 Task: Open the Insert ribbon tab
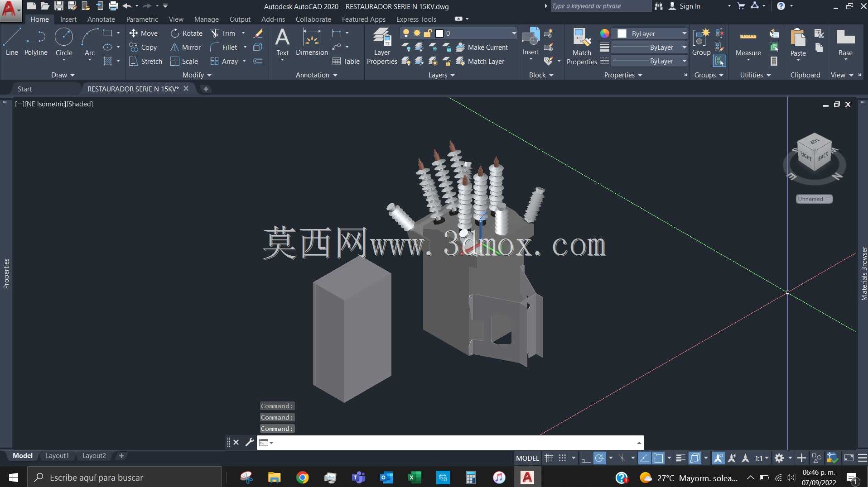68,19
